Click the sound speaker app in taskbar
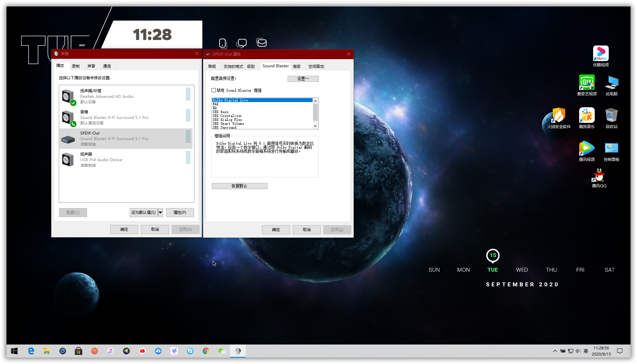637x364 pixels. pos(238,351)
